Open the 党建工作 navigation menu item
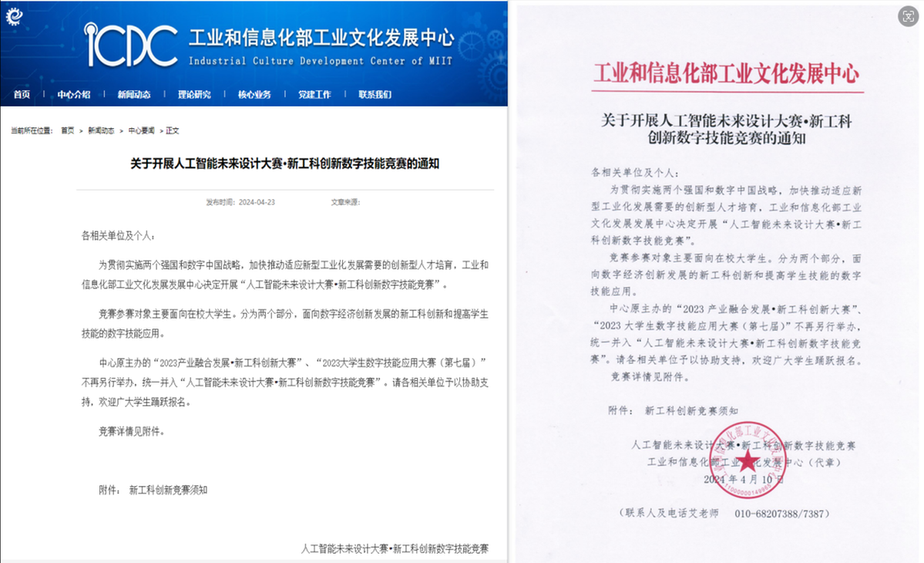Viewport: 924px width, 563px height. pos(314,94)
